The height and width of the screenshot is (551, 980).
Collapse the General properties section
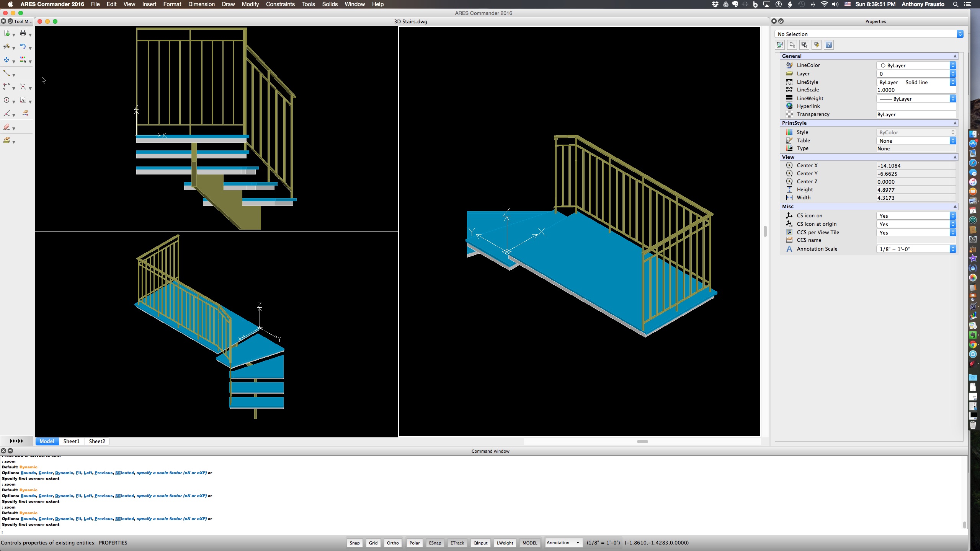(955, 56)
